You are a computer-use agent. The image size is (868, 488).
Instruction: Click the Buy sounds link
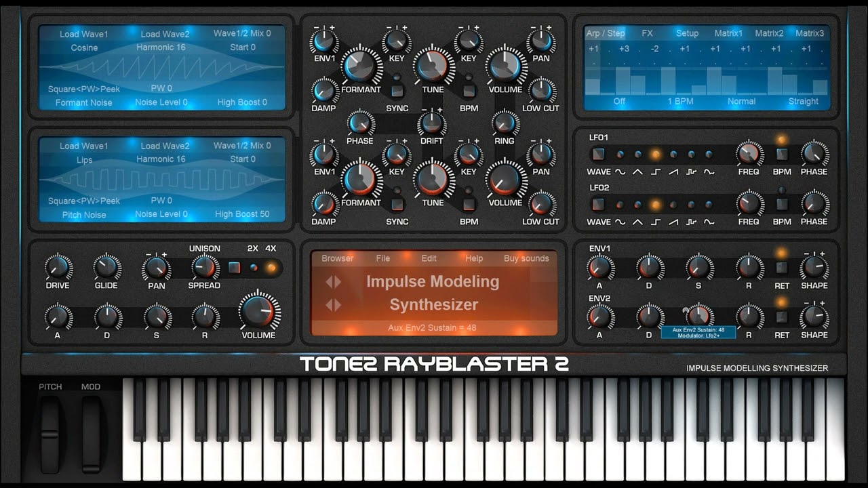[526, 259]
